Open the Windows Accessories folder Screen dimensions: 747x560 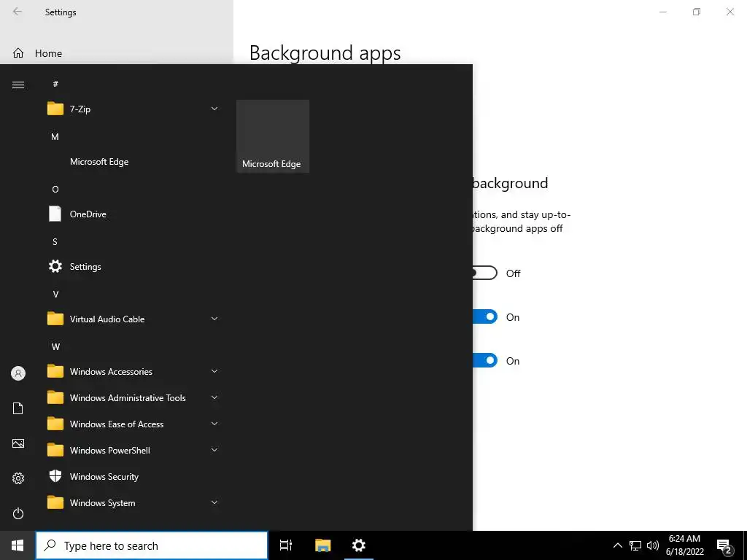[133, 371]
